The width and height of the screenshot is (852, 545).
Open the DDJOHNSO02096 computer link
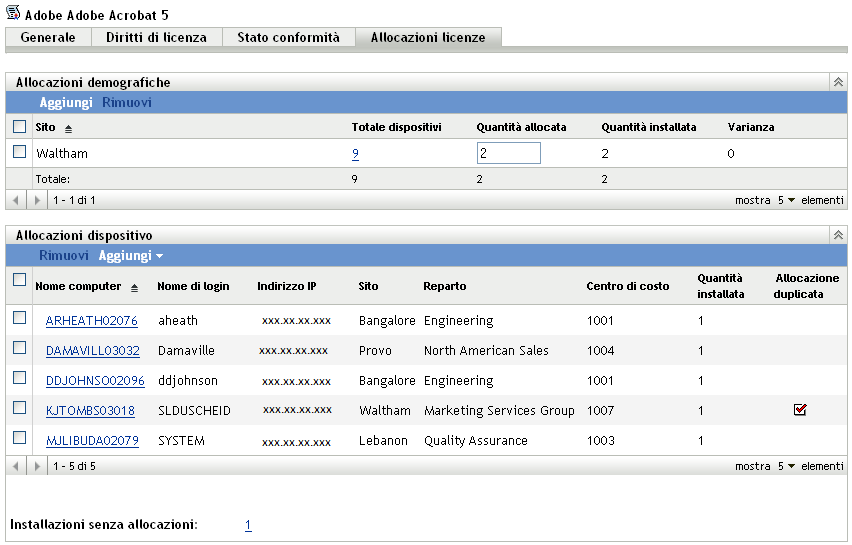[95, 380]
